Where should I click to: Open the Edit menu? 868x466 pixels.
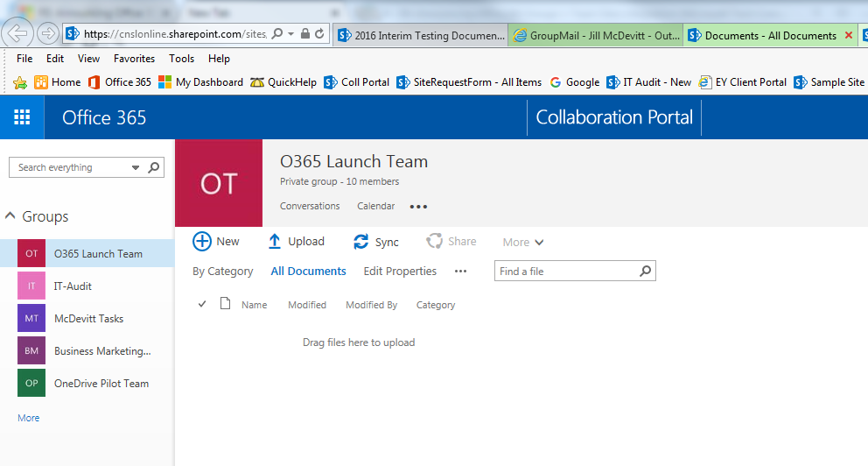(55, 59)
